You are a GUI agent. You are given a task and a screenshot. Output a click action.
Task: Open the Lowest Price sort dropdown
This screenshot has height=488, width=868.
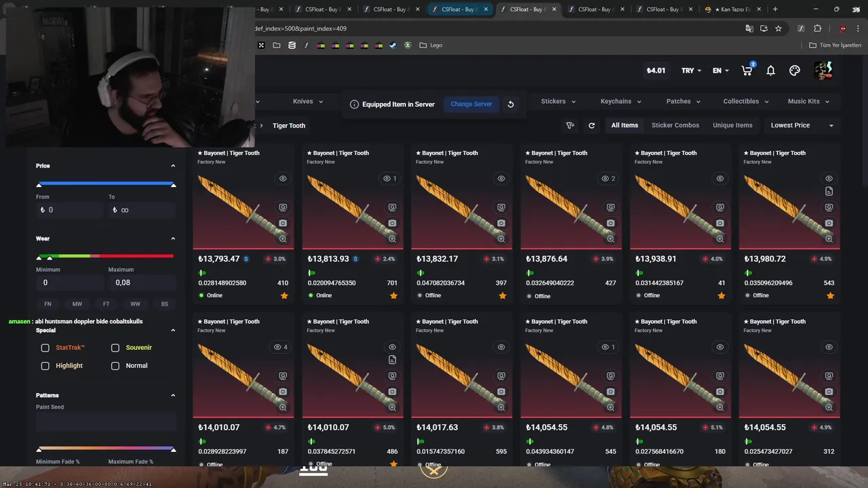point(802,125)
